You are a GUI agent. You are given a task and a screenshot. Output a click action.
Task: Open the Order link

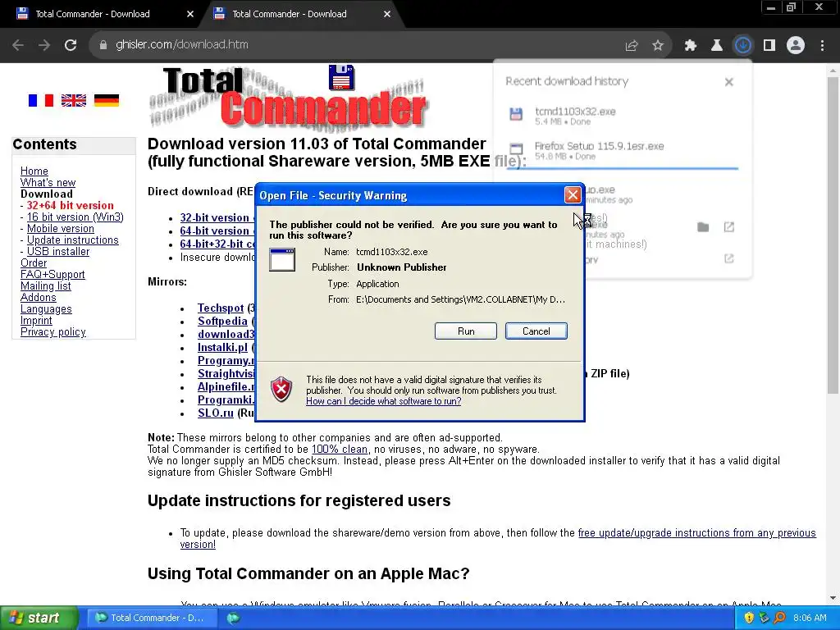click(x=33, y=263)
